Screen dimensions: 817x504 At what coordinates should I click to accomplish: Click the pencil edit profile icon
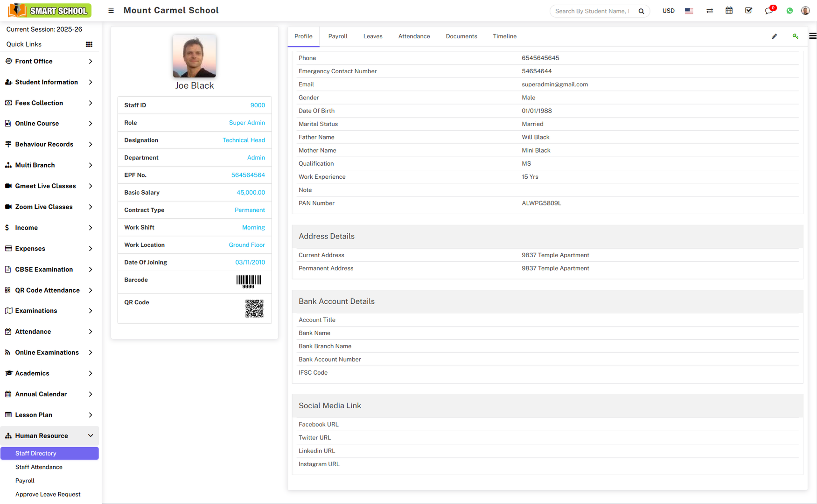[x=774, y=36]
